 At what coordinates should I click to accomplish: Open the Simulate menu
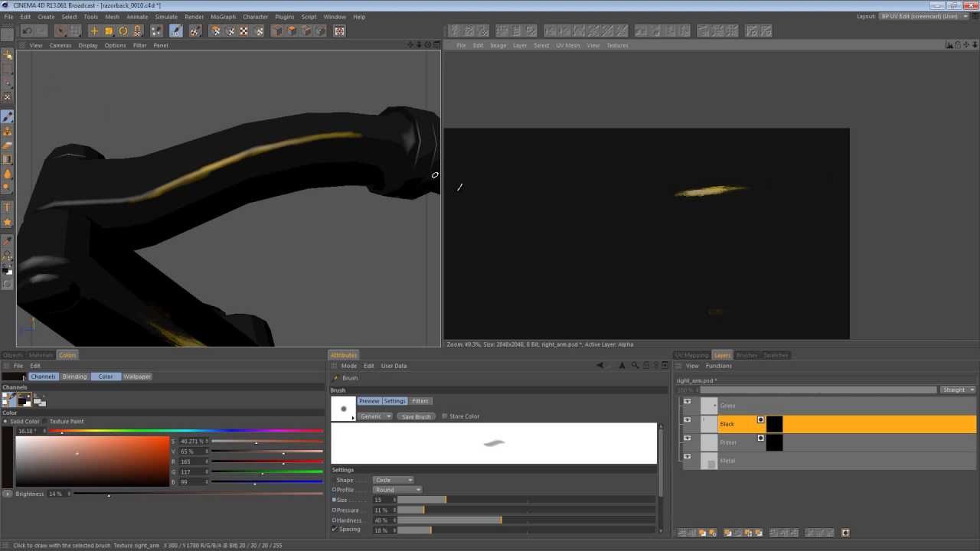pos(166,16)
